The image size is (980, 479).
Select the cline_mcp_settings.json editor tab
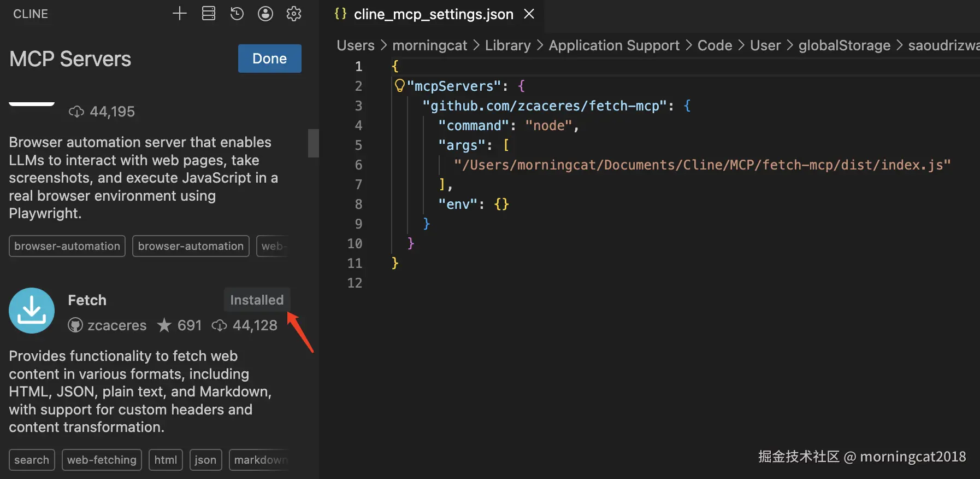(x=434, y=14)
